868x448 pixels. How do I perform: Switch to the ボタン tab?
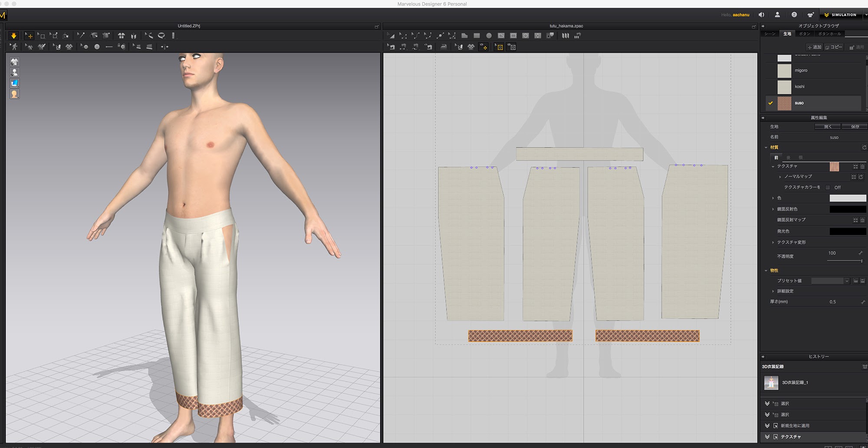(804, 34)
